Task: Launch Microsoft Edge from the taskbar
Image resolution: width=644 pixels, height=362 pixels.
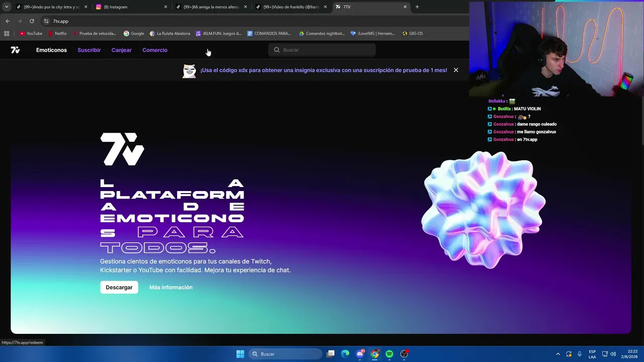Action: pyautogui.click(x=345, y=354)
